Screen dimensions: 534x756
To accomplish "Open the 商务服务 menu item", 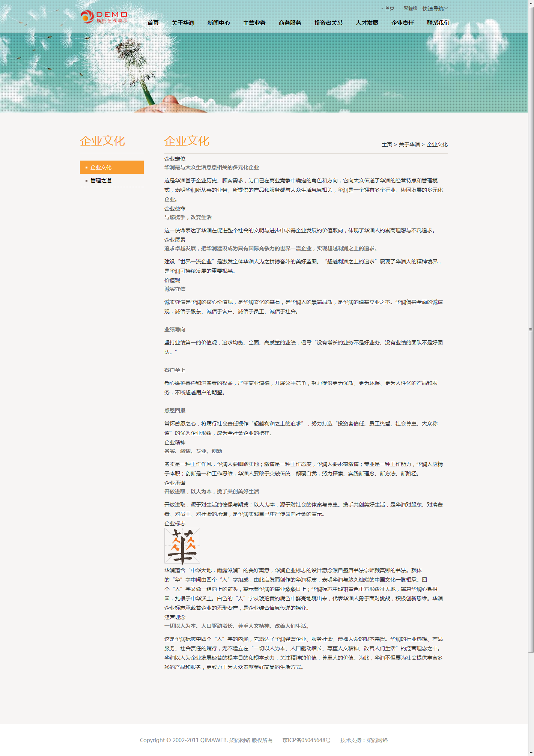I will point(290,23).
